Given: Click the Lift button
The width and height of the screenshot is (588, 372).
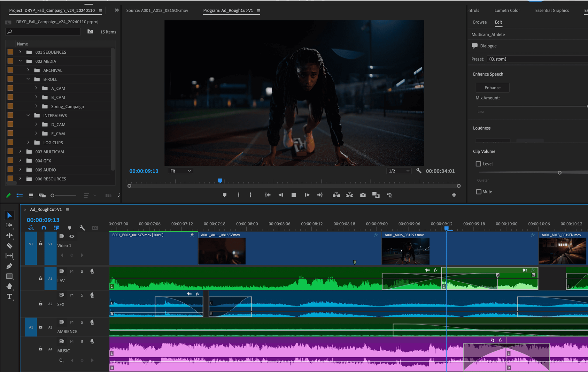Looking at the screenshot, I should 336,195.
